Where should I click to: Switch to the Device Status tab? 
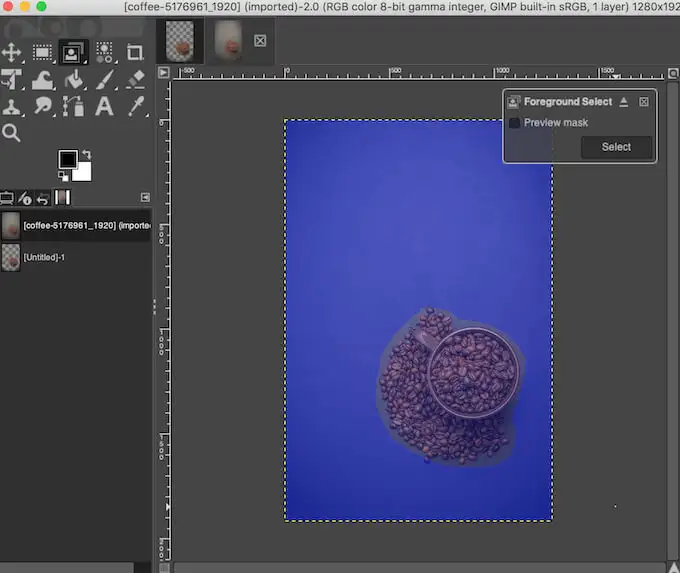point(25,198)
